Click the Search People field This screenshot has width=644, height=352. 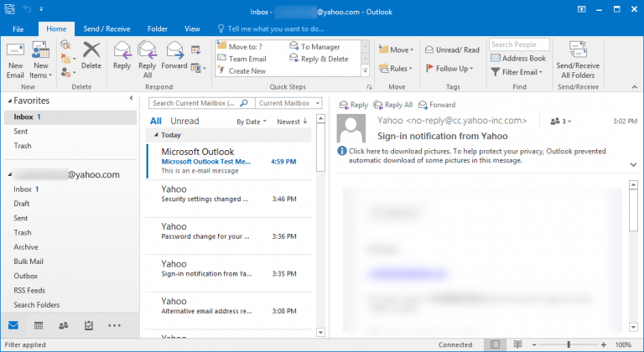click(519, 44)
